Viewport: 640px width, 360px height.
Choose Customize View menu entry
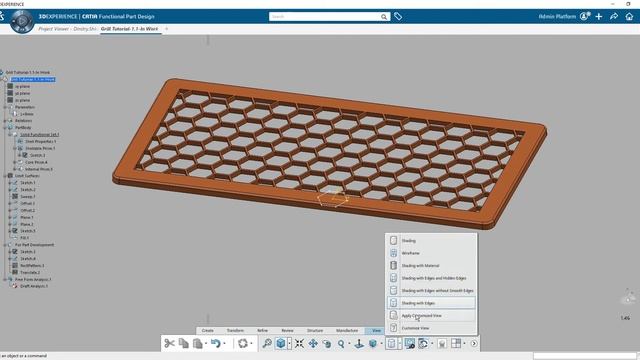click(x=431, y=328)
